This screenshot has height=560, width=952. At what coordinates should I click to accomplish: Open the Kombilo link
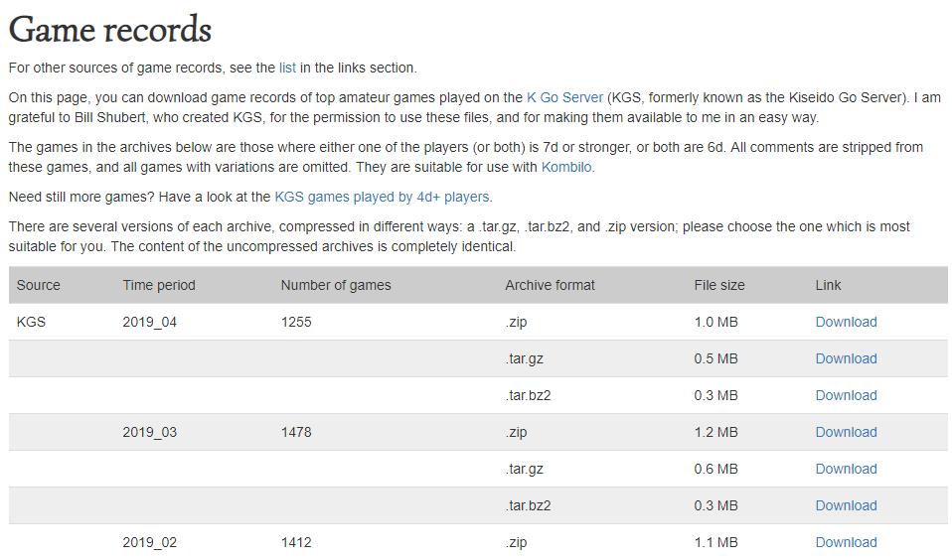[x=566, y=167]
